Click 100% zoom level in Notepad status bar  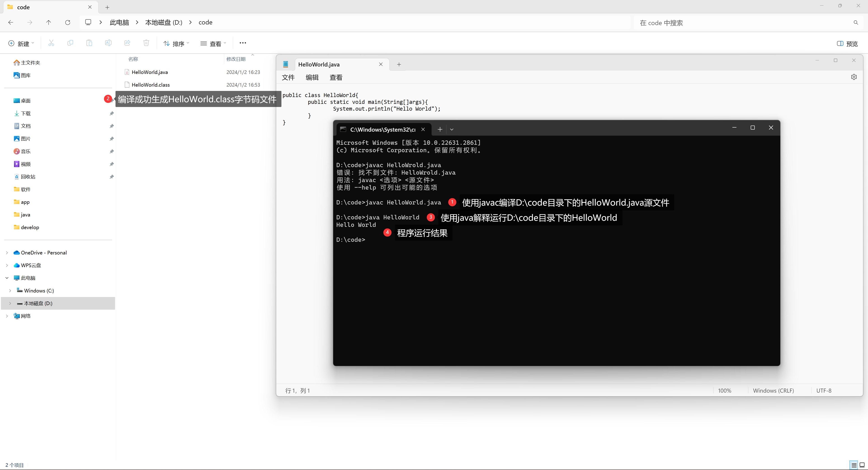point(724,390)
